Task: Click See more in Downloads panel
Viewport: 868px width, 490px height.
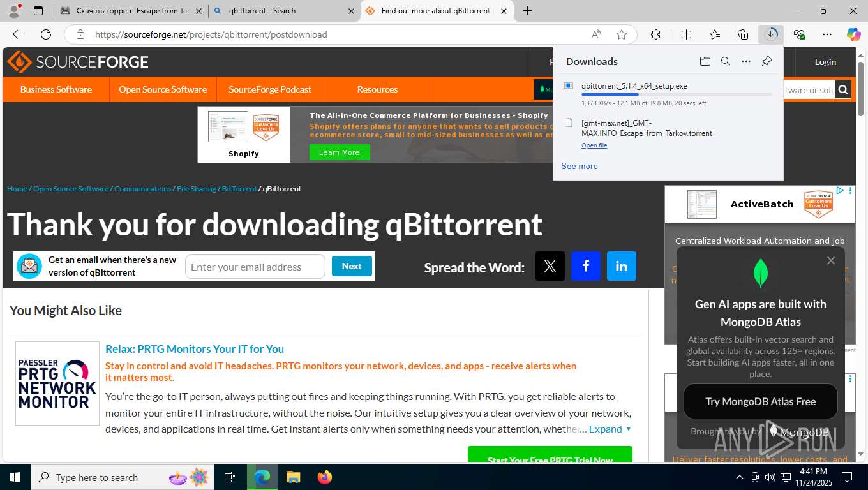Action: pyautogui.click(x=580, y=166)
